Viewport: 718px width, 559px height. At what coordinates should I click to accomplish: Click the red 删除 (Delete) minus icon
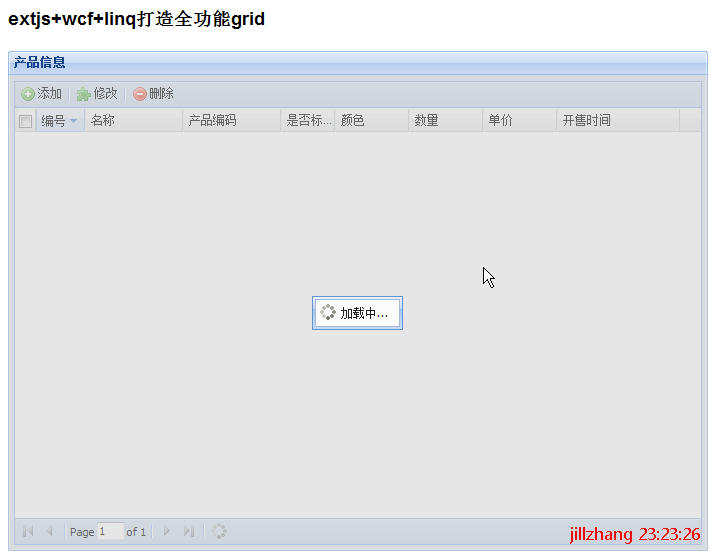point(140,94)
